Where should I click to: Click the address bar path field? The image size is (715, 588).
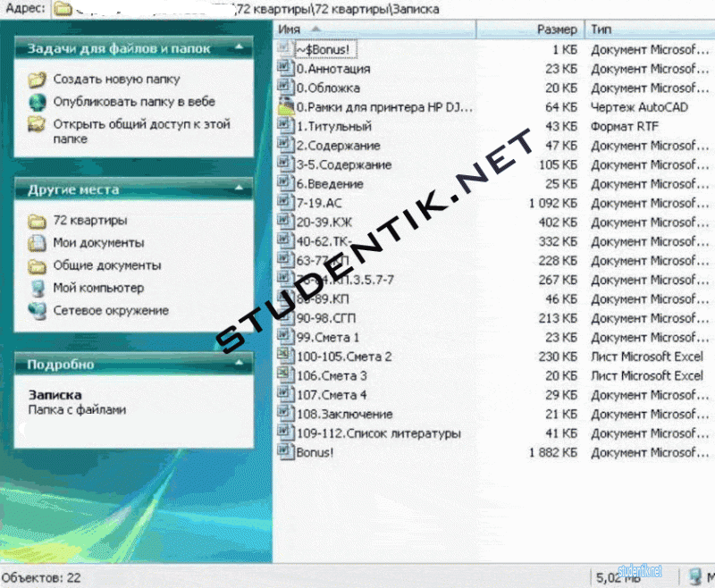pos(383,9)
